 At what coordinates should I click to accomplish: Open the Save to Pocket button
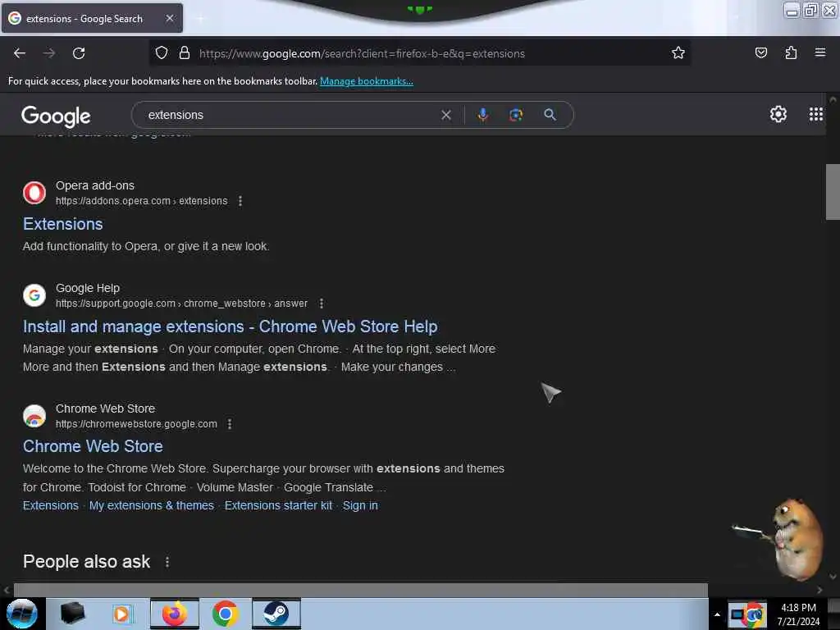tap(760, 52)
